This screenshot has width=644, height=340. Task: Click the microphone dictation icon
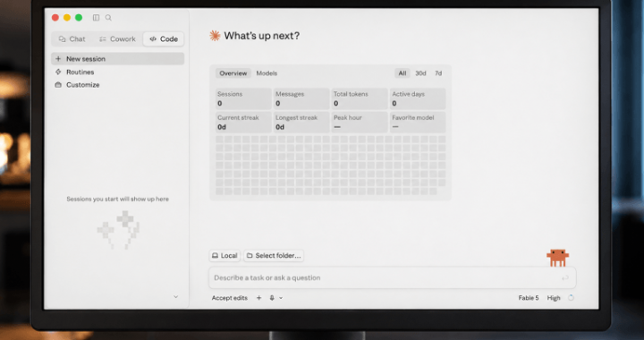click(x=272, y=298)
